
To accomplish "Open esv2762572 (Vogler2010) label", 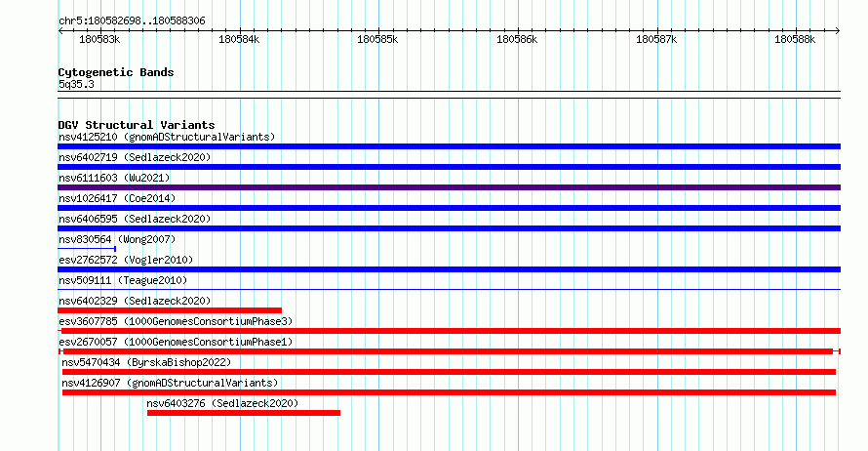I will click(126, 260).
